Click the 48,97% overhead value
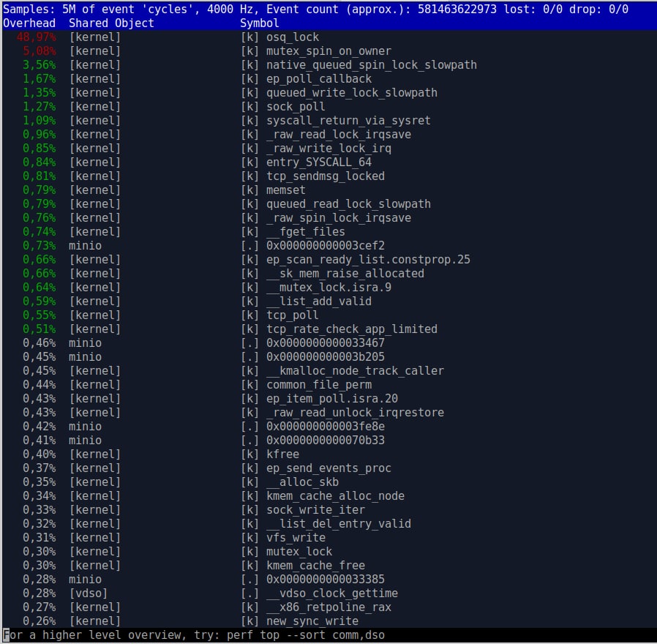This screenshot has width=657, height=644. 36,37
